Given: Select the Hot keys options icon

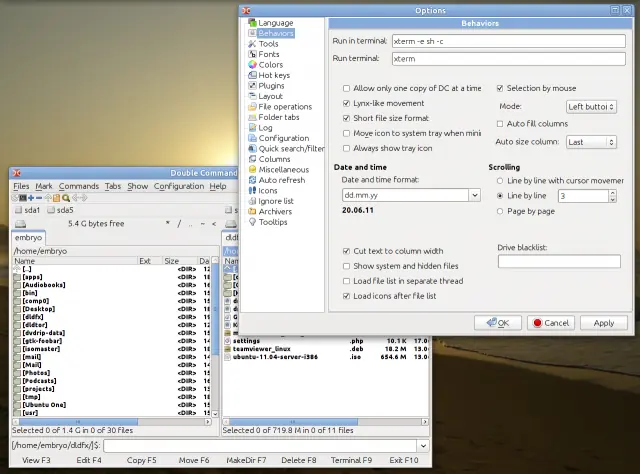Looking at the screenshot, I should [x=252, y=75].
